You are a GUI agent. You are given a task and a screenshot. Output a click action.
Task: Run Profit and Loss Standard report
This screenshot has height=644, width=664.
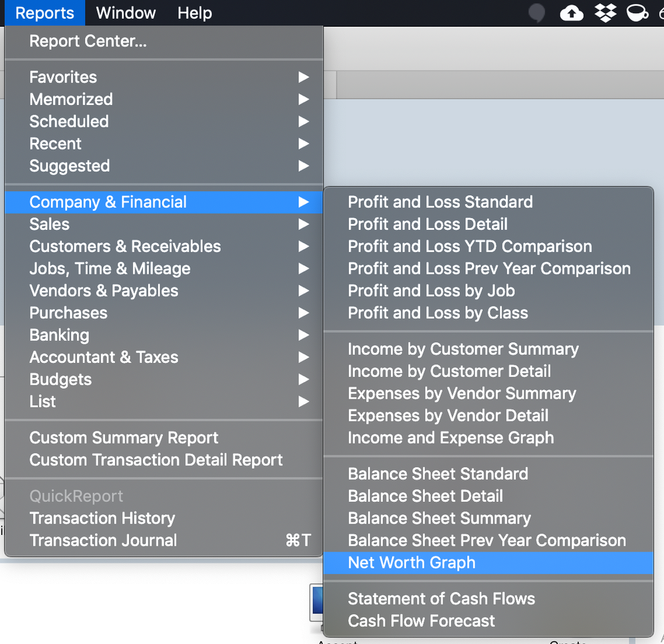(489, 202)
